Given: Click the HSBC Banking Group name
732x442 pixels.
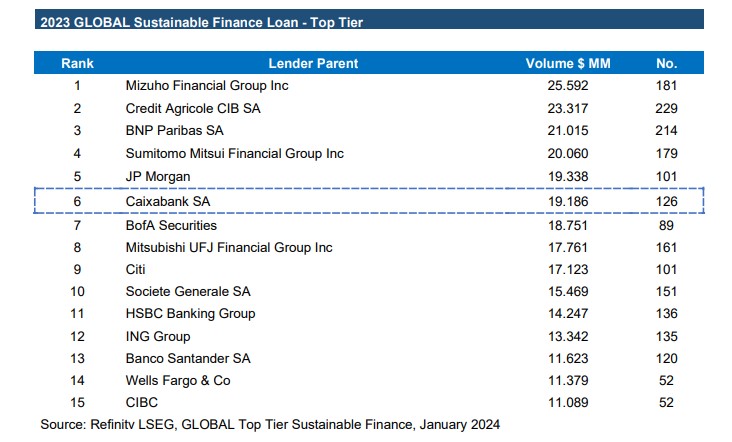Looking at the screenshot, I should pos(191,313).
